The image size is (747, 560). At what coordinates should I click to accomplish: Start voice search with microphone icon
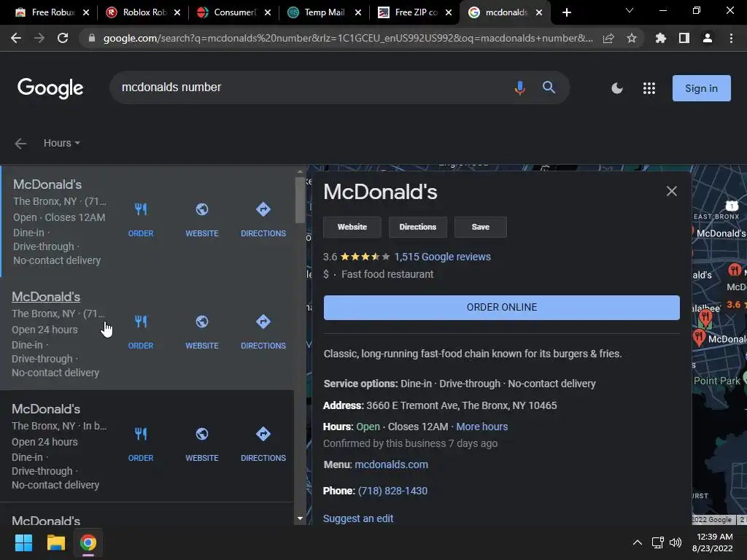[519, 87]
